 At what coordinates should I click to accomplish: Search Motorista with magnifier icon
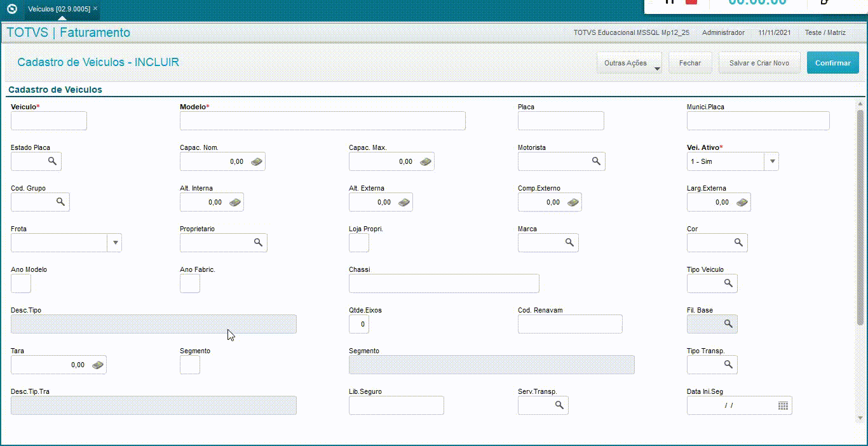597,161
